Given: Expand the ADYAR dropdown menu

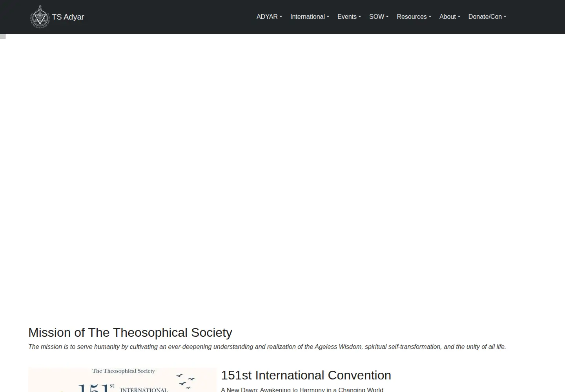Looking at the screenshot, I should pos(269,16).
